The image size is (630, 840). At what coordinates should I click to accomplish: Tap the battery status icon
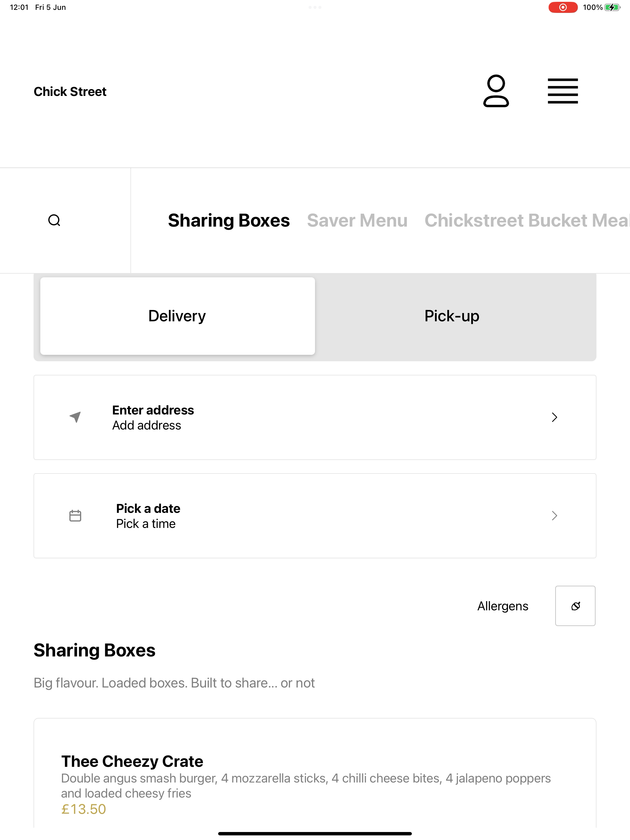pos(612,7)
